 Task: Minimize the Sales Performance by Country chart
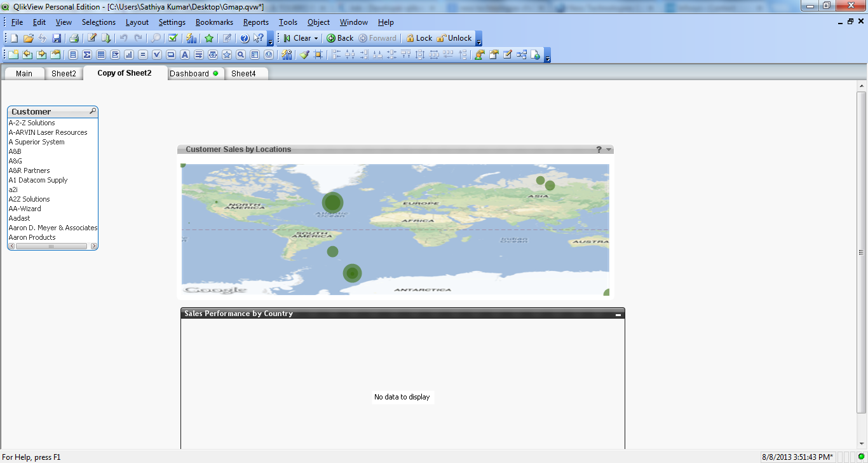pyautogui.click(x=618, y=314)
